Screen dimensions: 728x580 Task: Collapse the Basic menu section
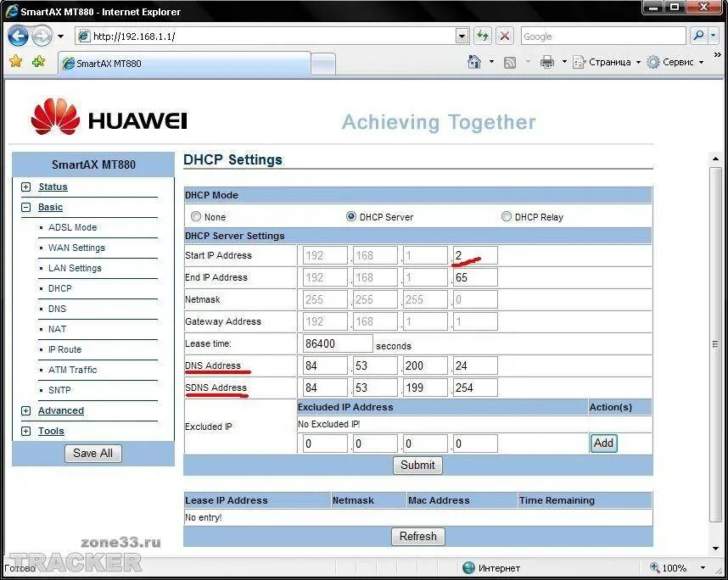point(26,208)
